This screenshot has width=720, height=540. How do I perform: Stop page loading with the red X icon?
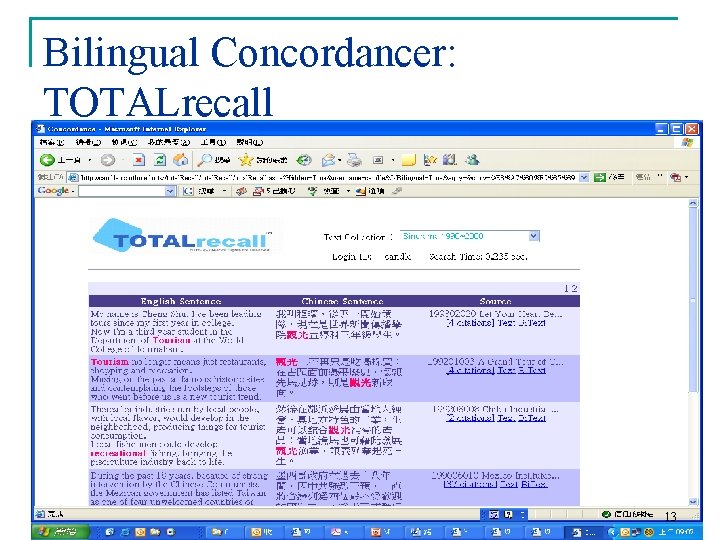tap(138, 160)
